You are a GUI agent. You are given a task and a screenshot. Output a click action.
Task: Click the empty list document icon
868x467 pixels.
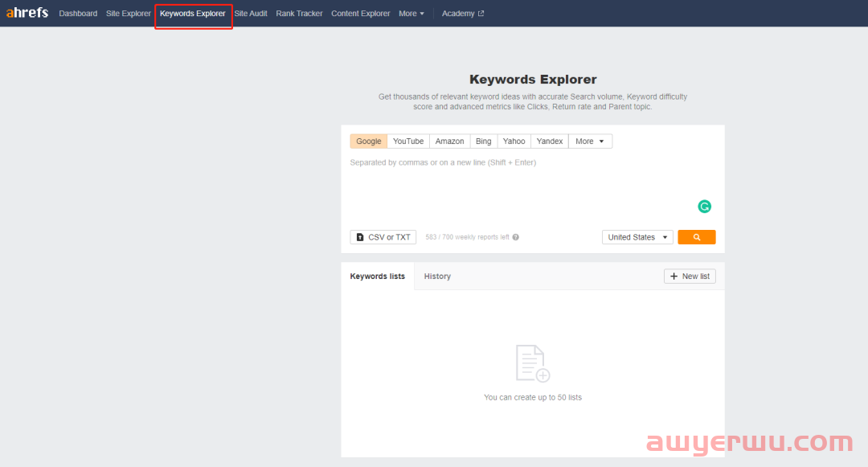point(533,363)
